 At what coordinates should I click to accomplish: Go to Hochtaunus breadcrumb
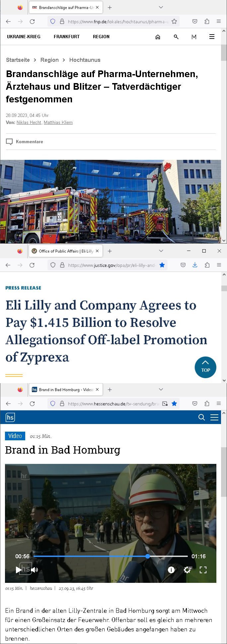pos(85,60)
